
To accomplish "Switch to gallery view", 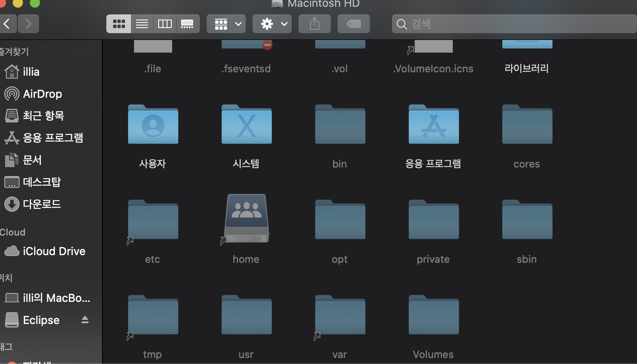I will point(188,24).
